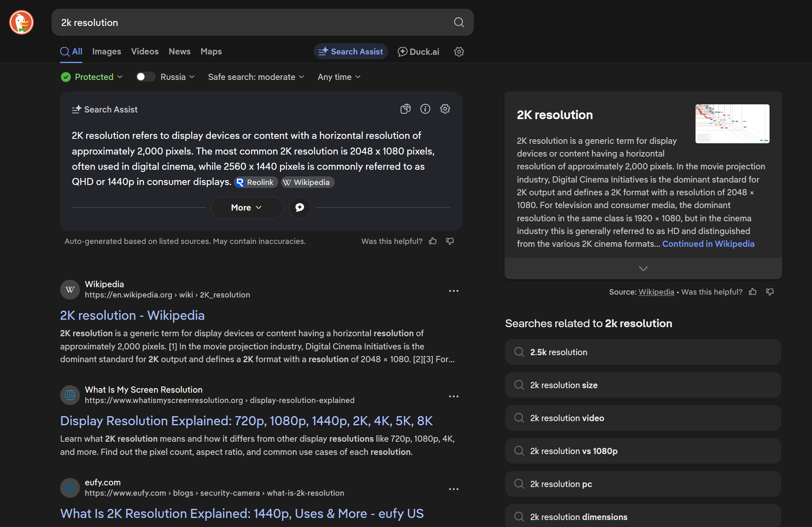The height and width of the screenshot is (527, 812).
Task: Open search settings gear beside Duck.ai
Action: 459,52
